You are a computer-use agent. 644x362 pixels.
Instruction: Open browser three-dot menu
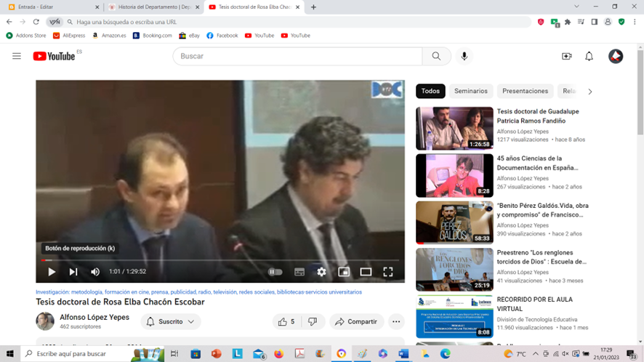[635, 22]
